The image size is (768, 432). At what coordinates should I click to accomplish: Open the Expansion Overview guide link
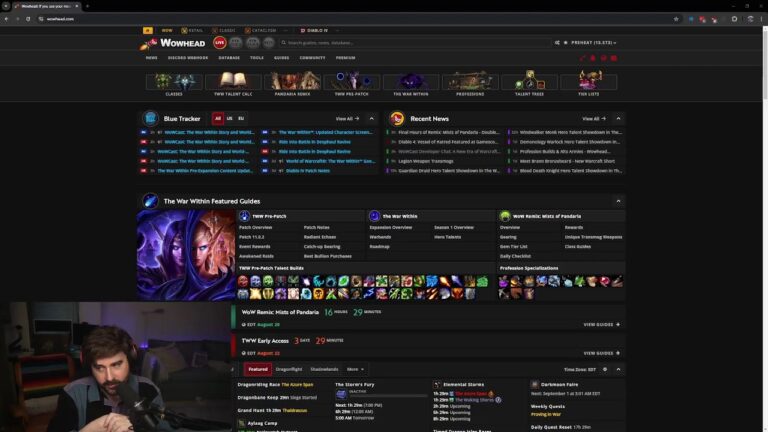[390, 227]
